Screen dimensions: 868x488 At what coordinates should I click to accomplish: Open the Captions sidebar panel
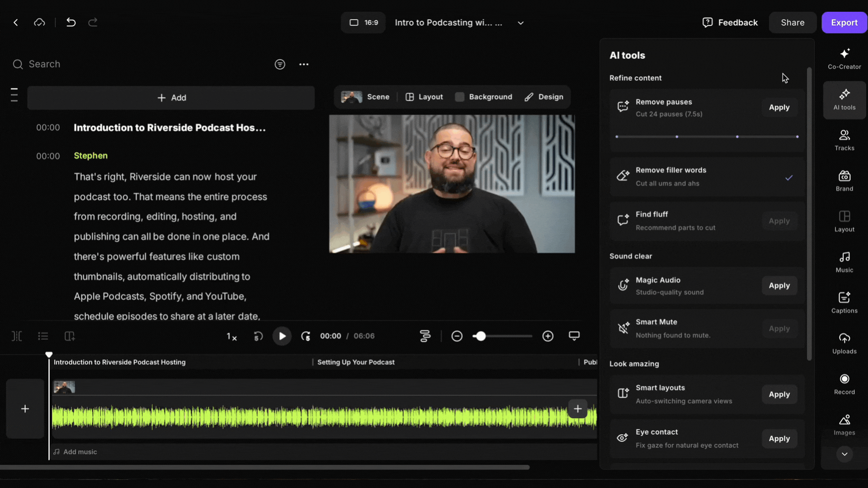(x=844, y=303)
